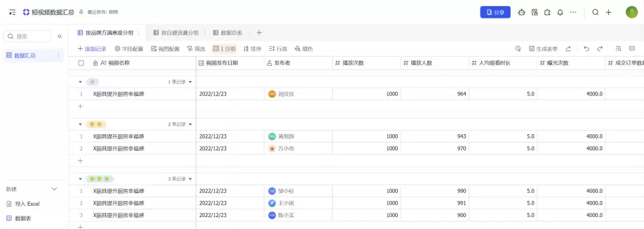Click the 播放次数 column header

coord(367,63)
